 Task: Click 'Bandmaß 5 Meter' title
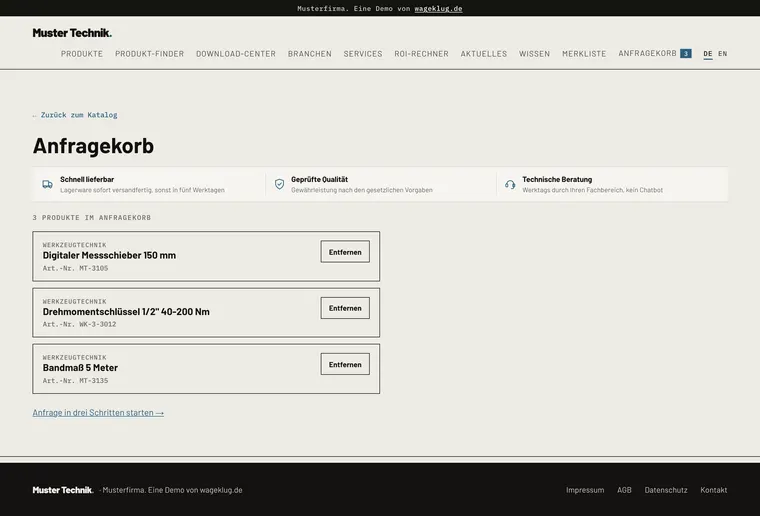pos(80,368)
